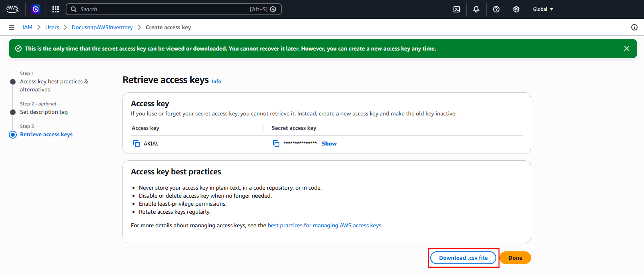Click the masked secret key asterisks

pos(300,143)
